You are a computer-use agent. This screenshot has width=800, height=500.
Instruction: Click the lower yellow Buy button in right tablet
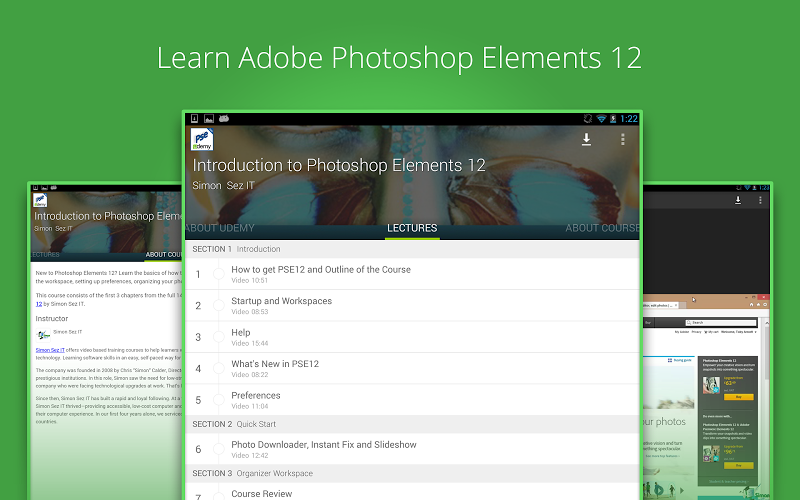click(738, 465)
